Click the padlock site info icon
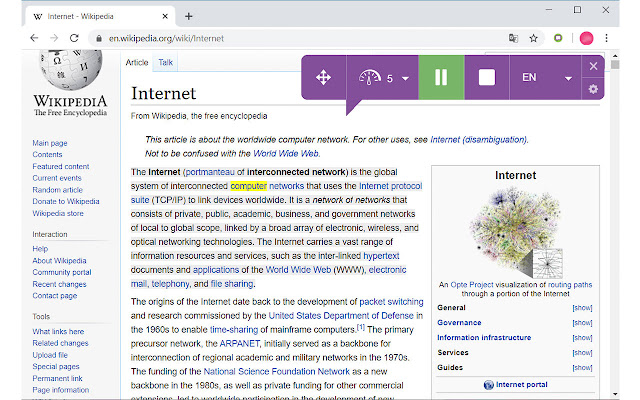Image resolution: width=640 pixels, height=400 pixels. point(98,38)
